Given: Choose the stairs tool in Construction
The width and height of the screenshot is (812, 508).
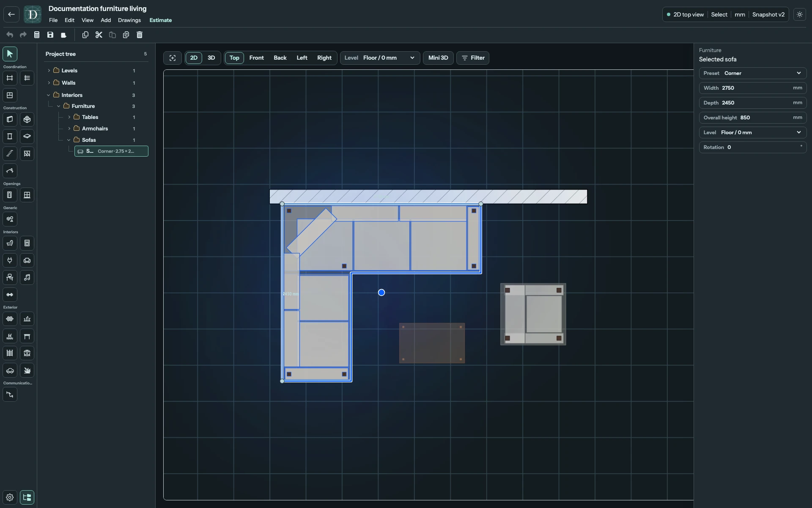Looking at the screenshot, I should point(10,154).
